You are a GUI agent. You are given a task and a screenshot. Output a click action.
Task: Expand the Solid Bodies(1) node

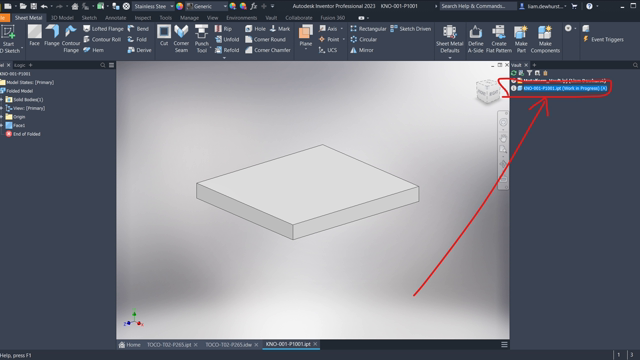[x=2, y=100]
